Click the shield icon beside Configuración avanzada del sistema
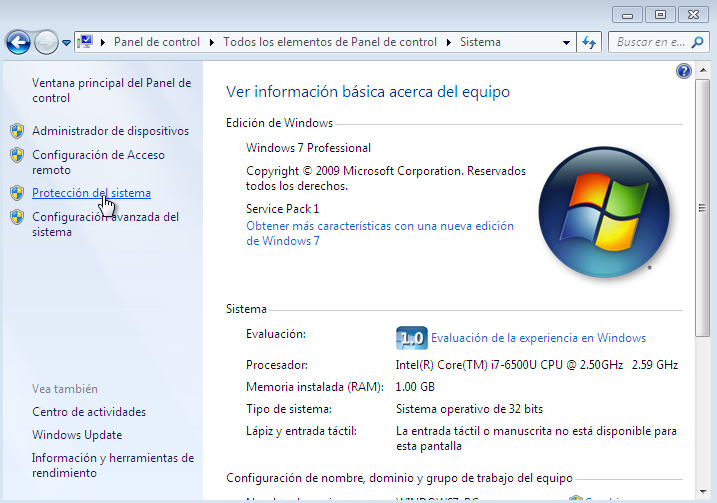Image resolution: width=717 pixels, height=503 pixels. pyautogui.click(x=17, y=217)
